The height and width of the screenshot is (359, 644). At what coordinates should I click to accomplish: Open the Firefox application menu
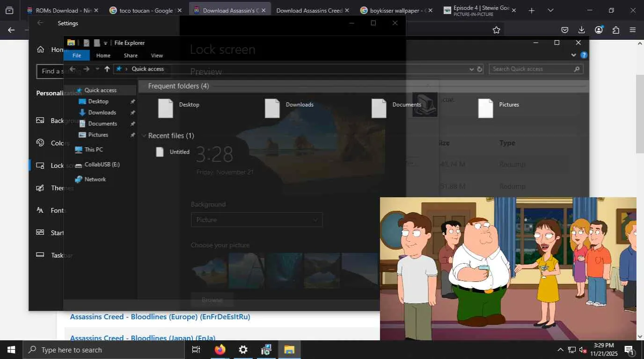(x=633, y=30)
